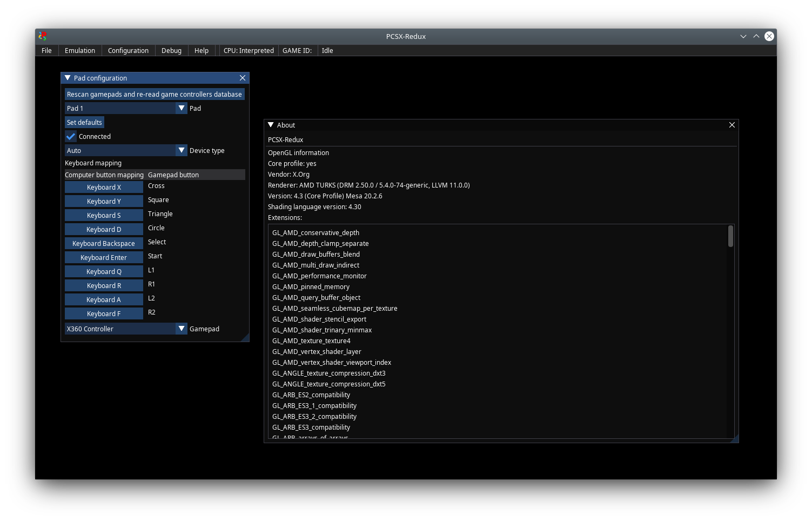The height and width of the screenshot is (521, 812).
Task: Open the Device type dropdown set to Auto
Action: (x=181, y=150)
